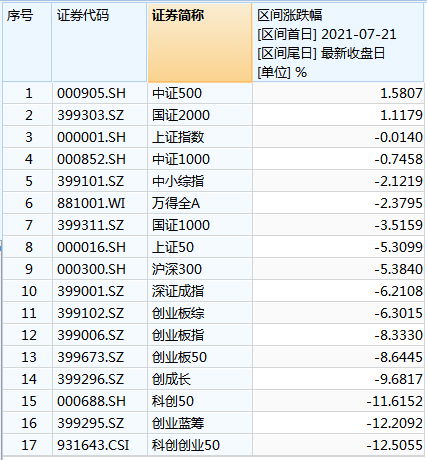Select the 创业板综 name cell
Screen dimensions: 427x460
200,313
